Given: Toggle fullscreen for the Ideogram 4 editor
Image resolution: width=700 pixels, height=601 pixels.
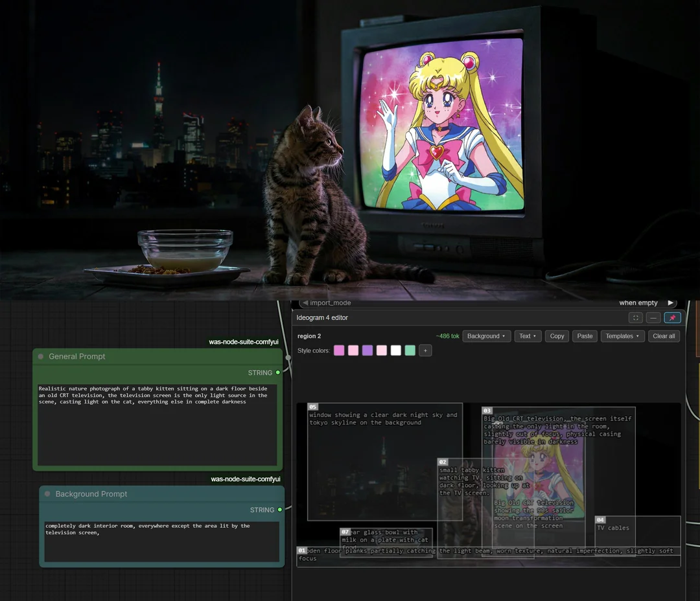Looking at the screenshot, I should [636, 318].
